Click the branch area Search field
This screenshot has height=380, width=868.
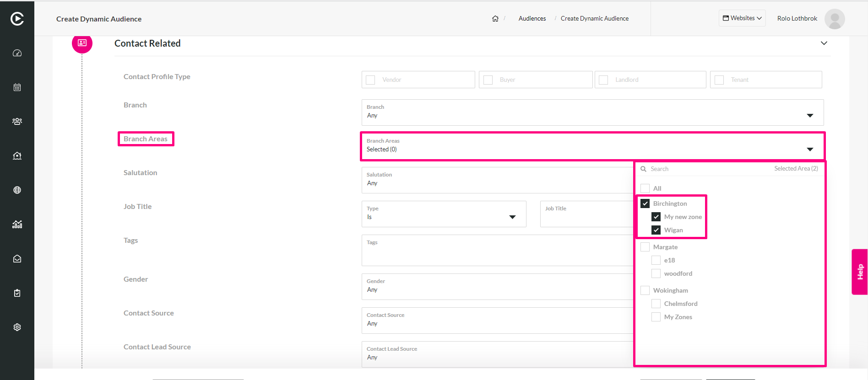click(x=705, y=169)
